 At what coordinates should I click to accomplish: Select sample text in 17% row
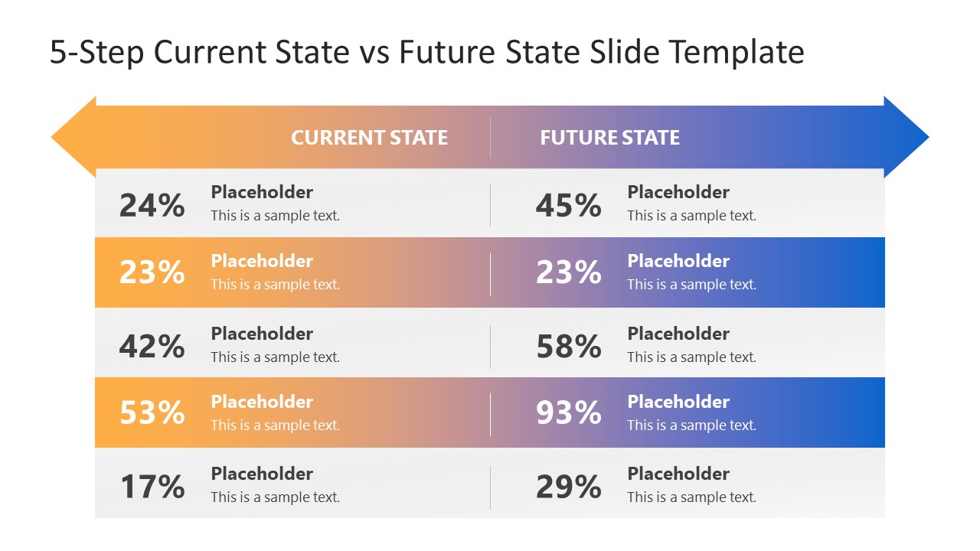(x=275, y=497)
